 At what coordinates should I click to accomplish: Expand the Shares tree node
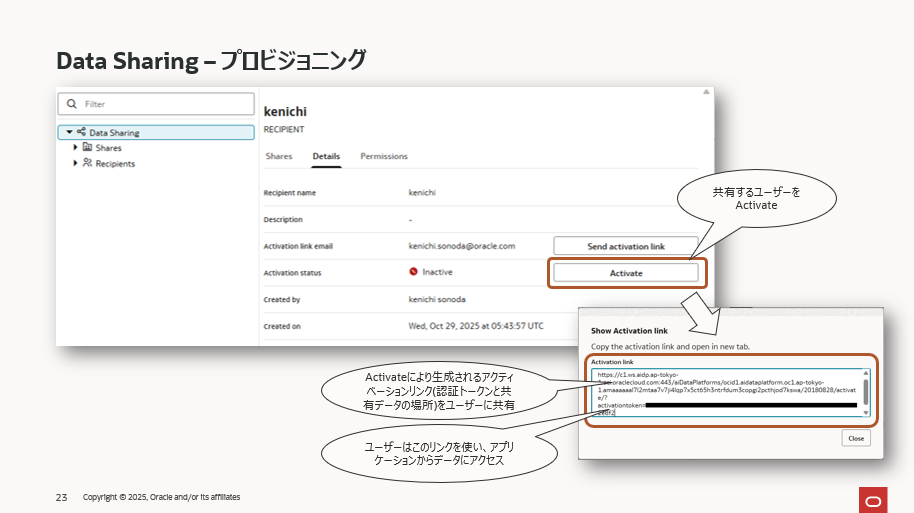point(75,147)
